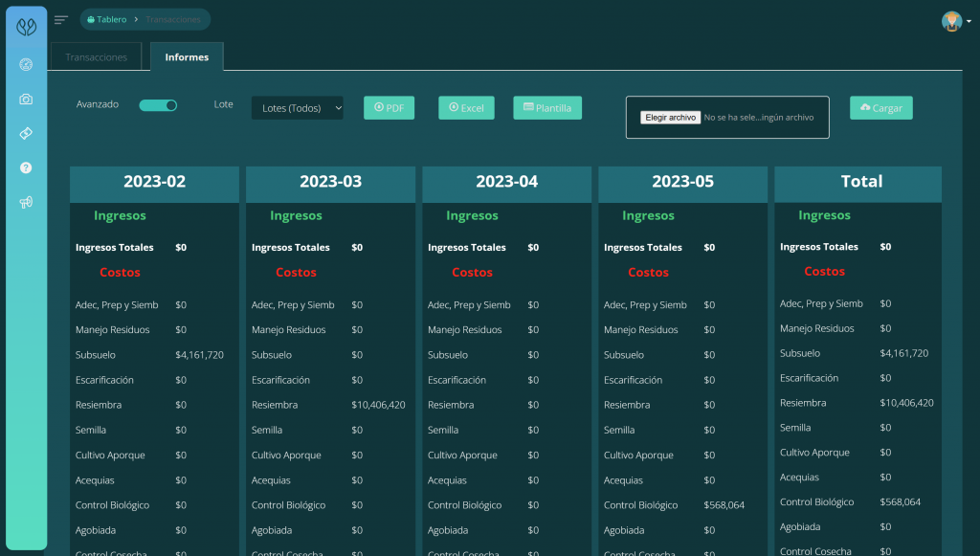
Task: Click the megaphone announcements icon
Action: point(26,202)
